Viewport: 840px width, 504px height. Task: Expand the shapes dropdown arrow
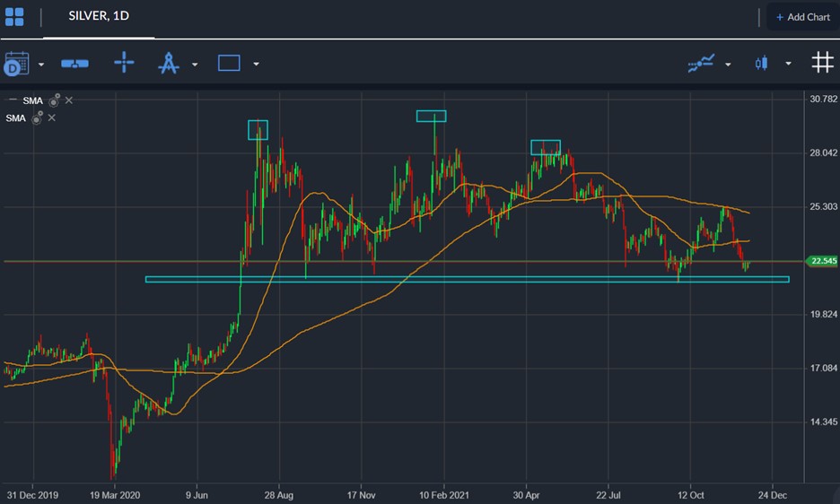click(256, 65)
